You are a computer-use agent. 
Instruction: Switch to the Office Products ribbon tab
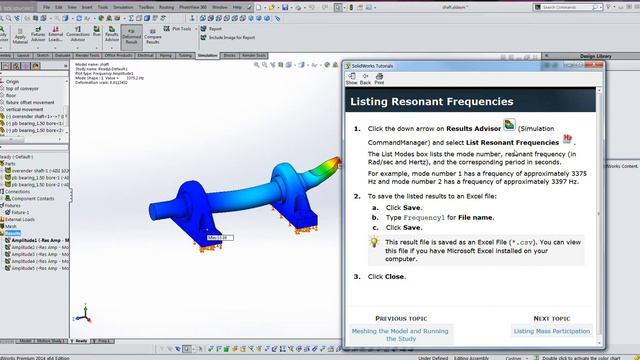point(118,55)
